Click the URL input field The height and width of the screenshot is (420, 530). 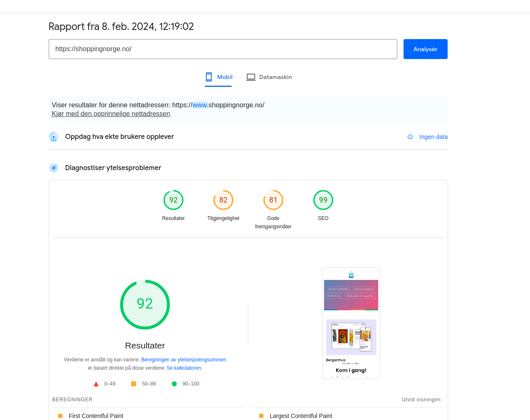[223, 49]
